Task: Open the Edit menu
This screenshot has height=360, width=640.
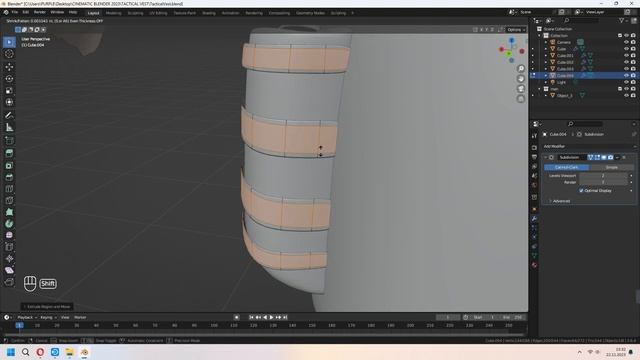Action: [26, 13]
